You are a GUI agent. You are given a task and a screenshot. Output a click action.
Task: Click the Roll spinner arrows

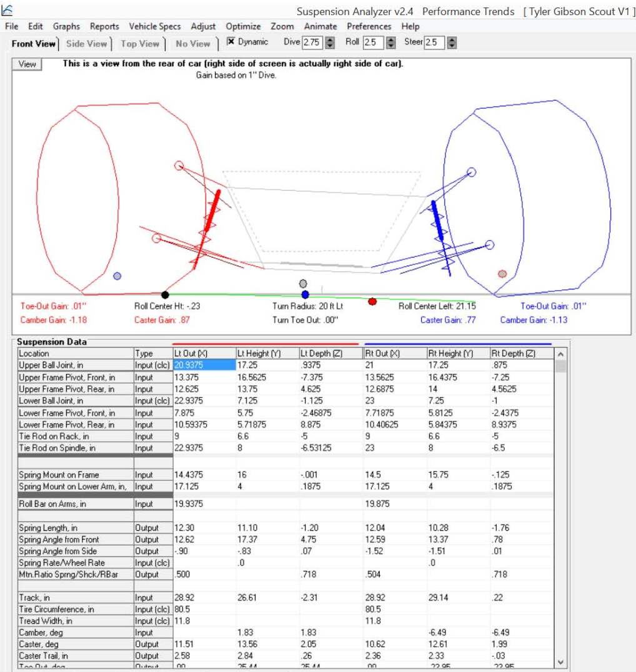(x=390, y=43)
